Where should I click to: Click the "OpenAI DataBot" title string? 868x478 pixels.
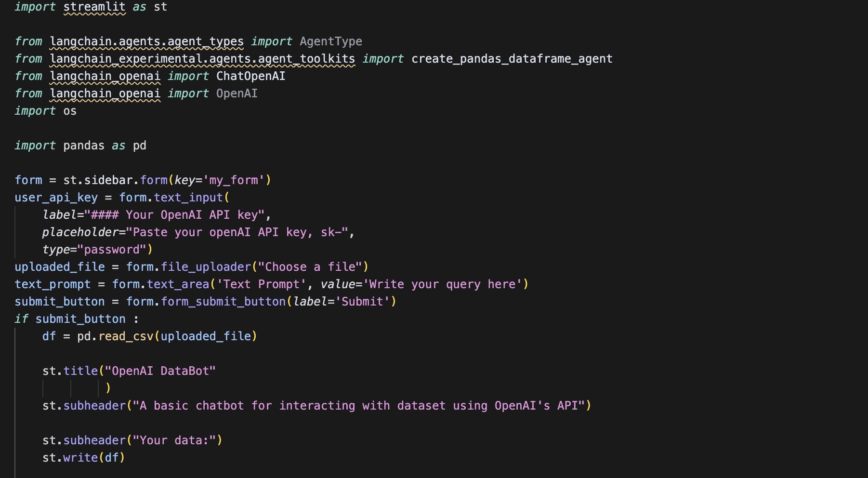point(160,372)
